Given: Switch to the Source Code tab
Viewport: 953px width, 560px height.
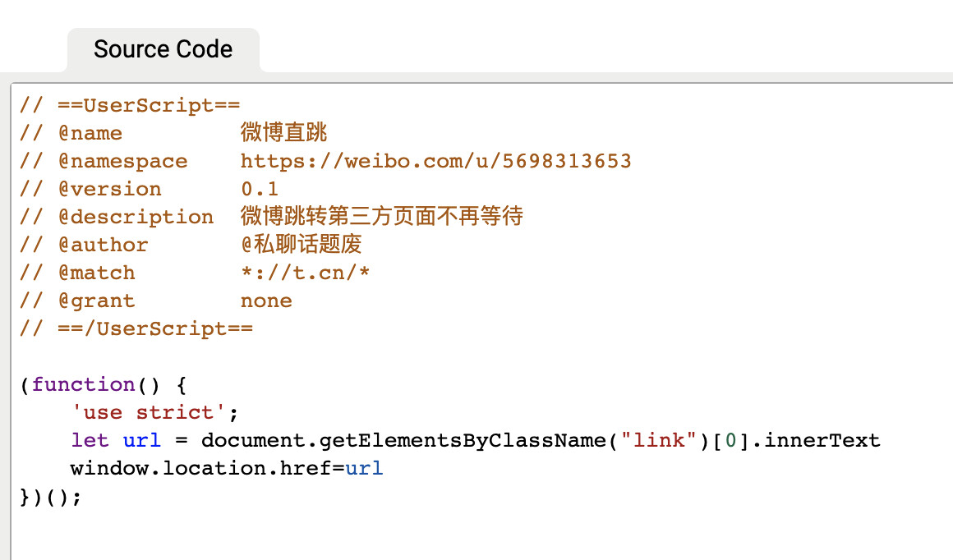Looking at the screenshot, I should click(163, 49).
